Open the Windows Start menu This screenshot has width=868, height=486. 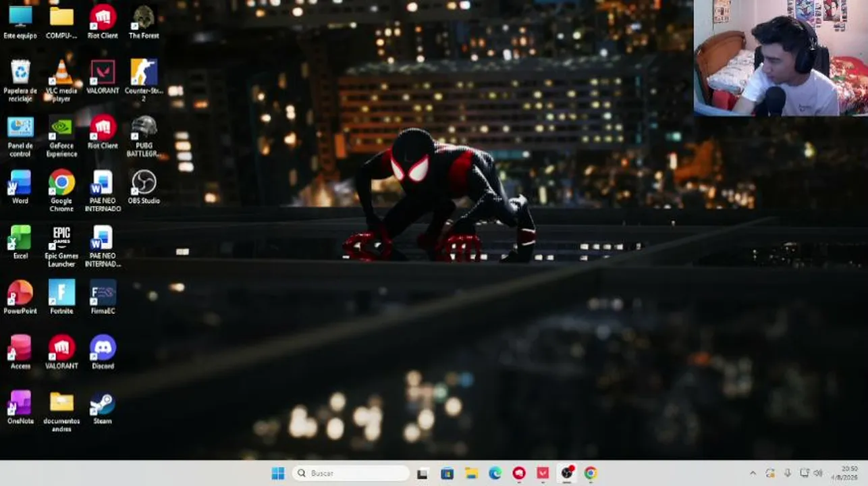pos(278,473)
